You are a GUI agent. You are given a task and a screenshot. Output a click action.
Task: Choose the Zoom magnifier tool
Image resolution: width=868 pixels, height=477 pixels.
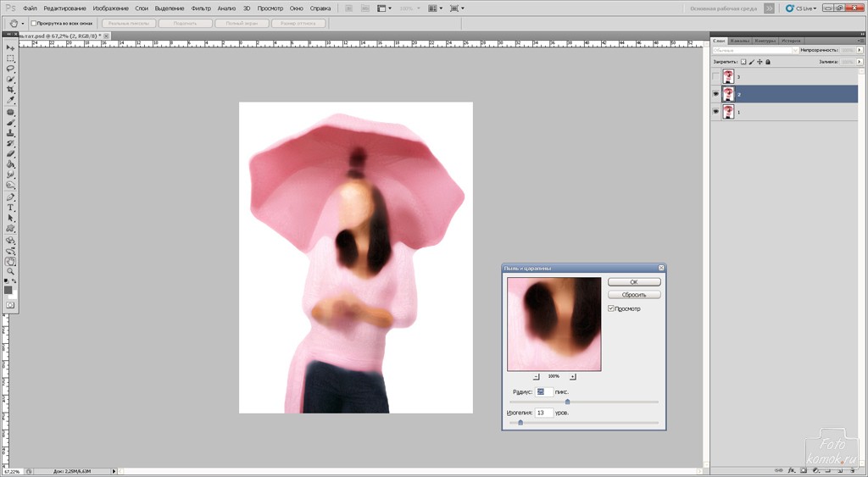pos(11,271)
